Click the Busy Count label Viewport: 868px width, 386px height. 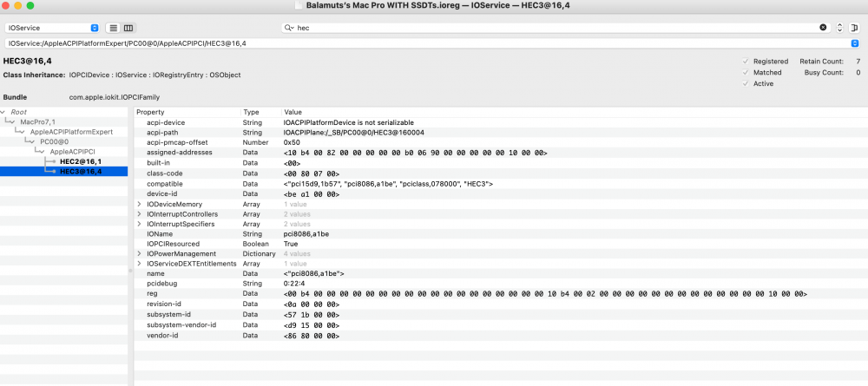coord(825,73)
